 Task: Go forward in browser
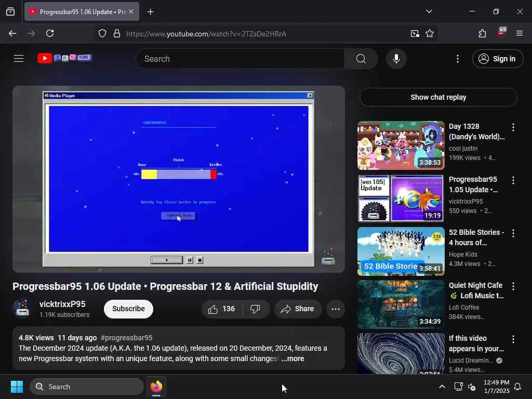[31, 33]
